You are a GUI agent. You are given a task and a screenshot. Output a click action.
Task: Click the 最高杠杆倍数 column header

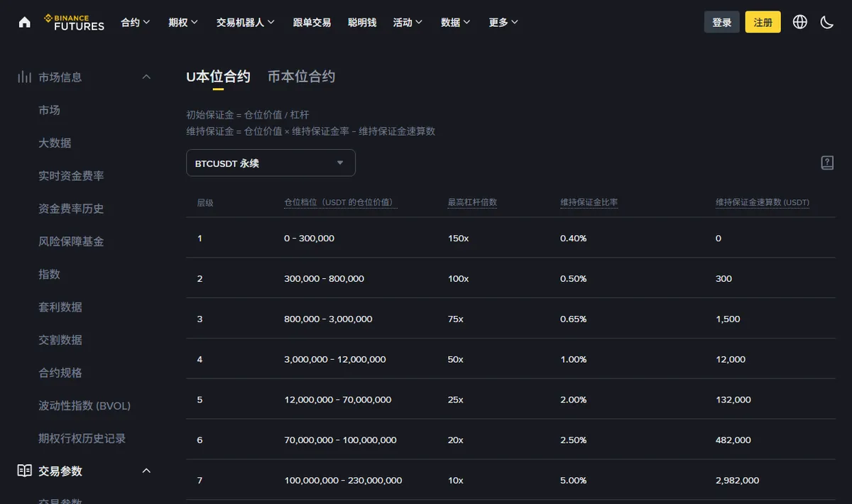[x=472, y=202]
